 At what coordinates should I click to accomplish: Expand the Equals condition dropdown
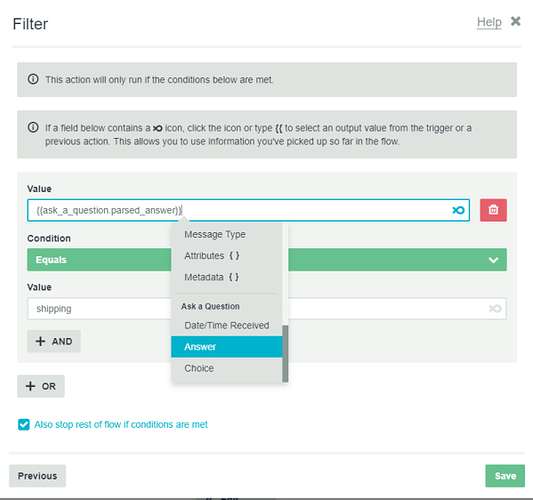pos(267,260)
